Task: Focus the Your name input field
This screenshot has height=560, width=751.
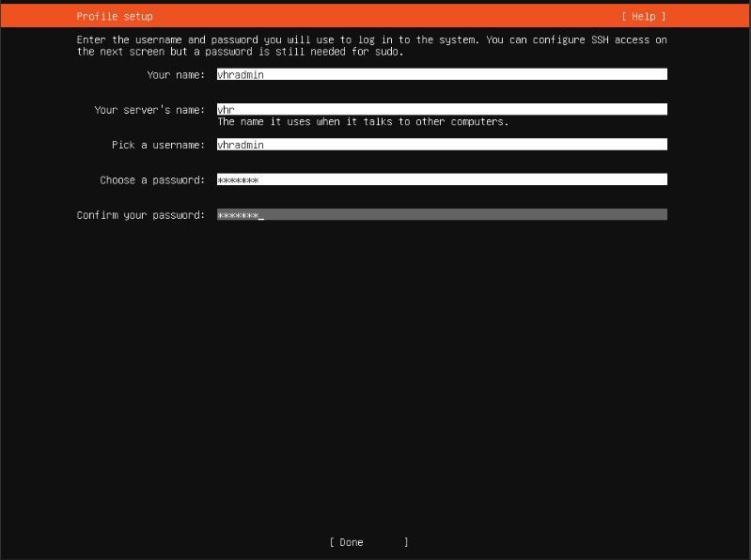Action: (x=442, y=74)
